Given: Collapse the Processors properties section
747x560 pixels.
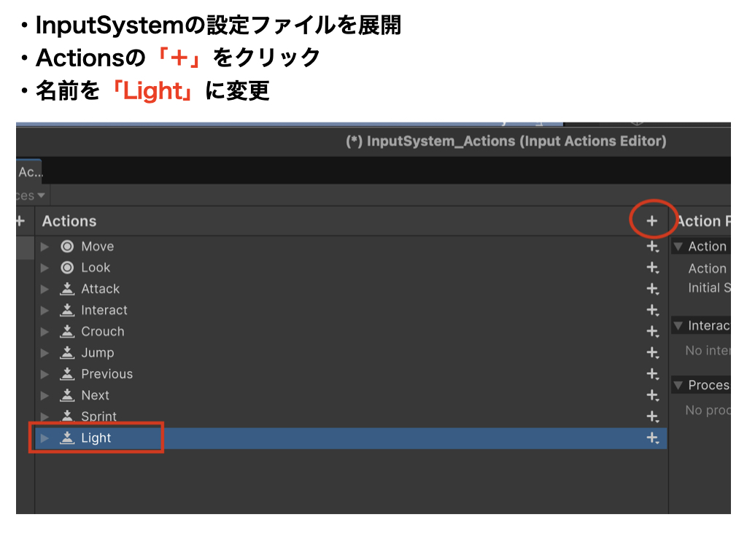Looking at the screenshot, I should 678,385.
